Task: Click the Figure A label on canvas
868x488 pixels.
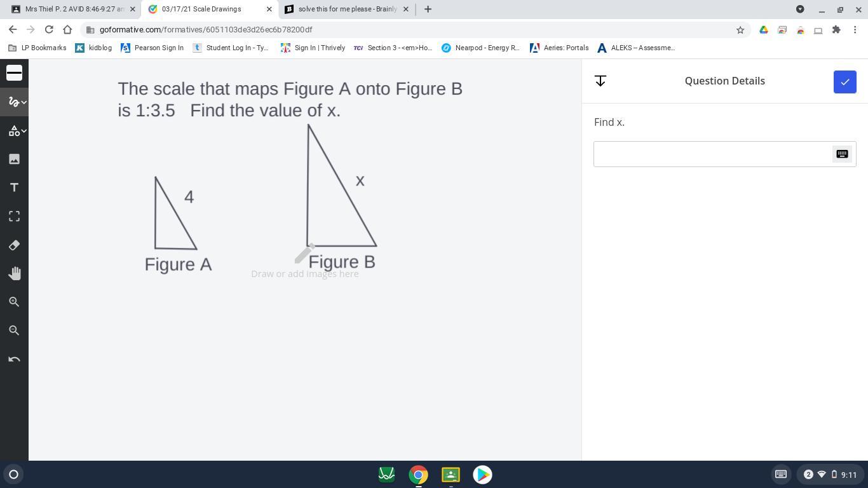Action: (x=178, y=264)
